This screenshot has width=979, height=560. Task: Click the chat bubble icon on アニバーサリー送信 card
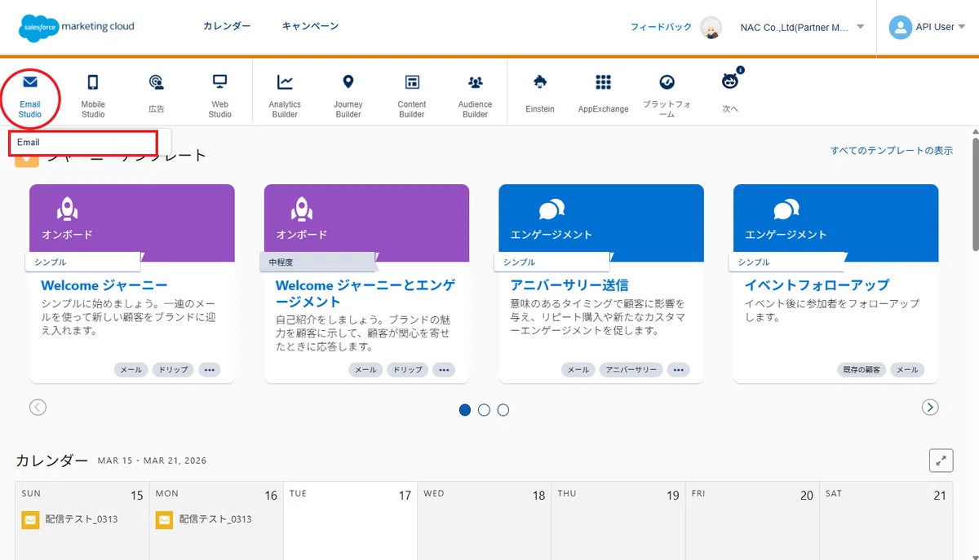pyautogui.click(x=552, y=210)
